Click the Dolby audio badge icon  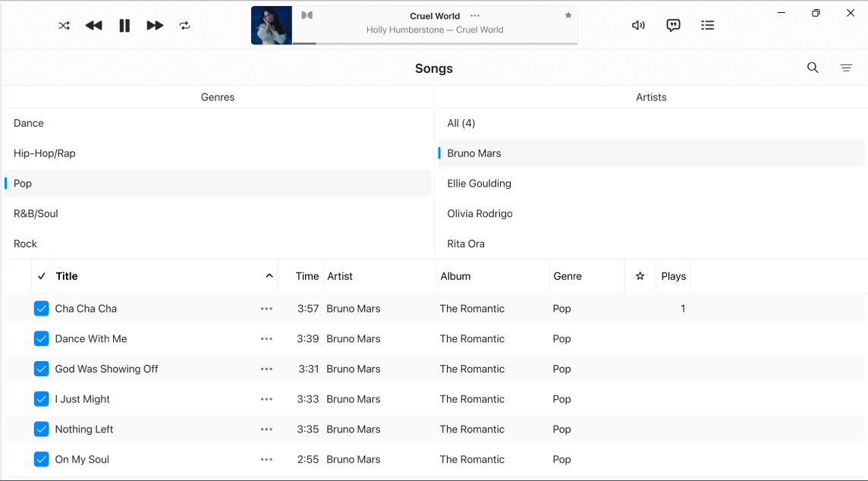click(307, 15)
